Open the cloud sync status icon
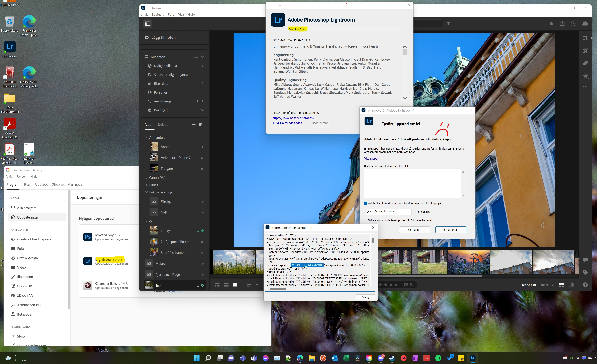The width and height of the screenshot is (597, 364). [x=585, y=24]
